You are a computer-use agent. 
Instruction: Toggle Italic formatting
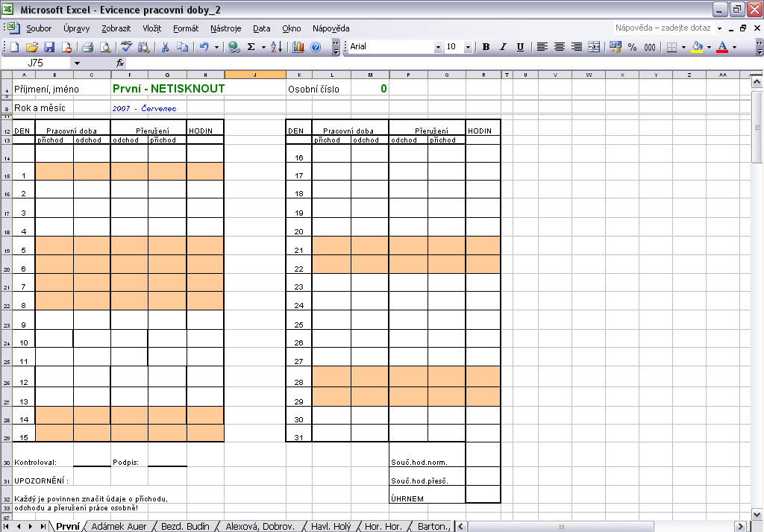click(502, 47)
